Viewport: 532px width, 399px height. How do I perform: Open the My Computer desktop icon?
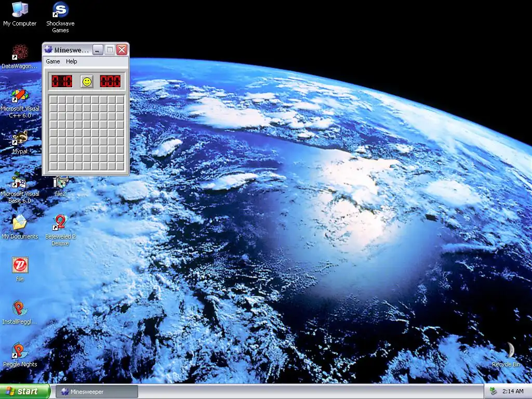[x=20, y=14]
